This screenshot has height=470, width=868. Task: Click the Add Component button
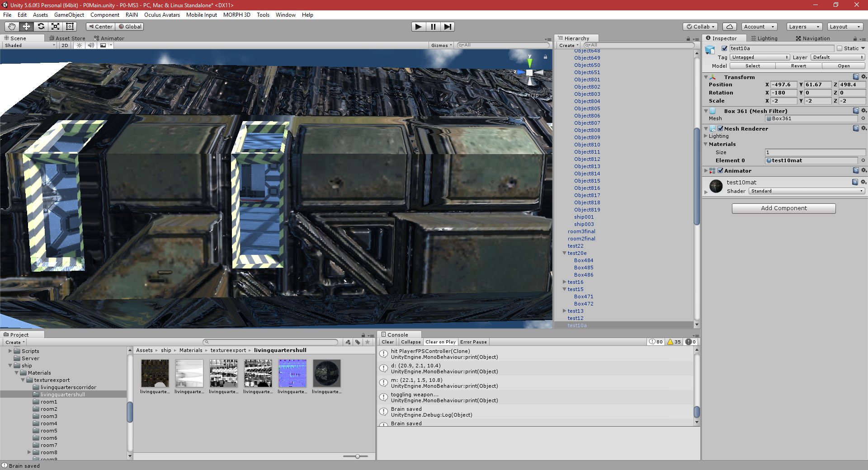point(784,208)
